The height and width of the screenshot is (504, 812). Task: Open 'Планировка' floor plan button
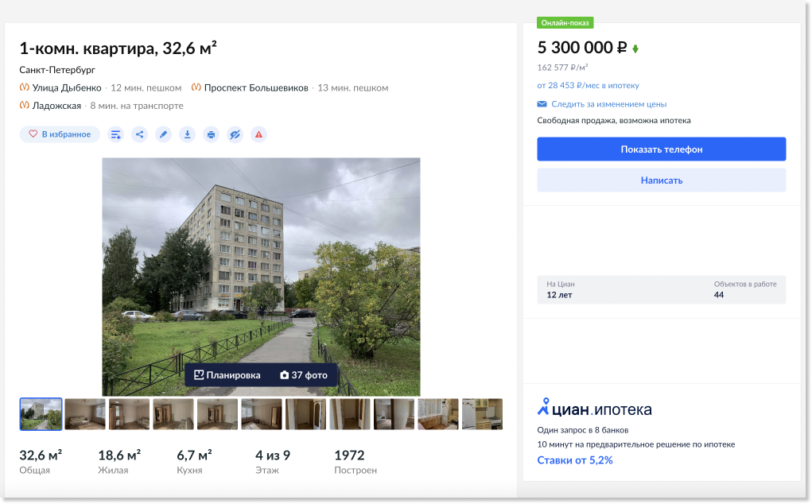click(x=227, y=375)
